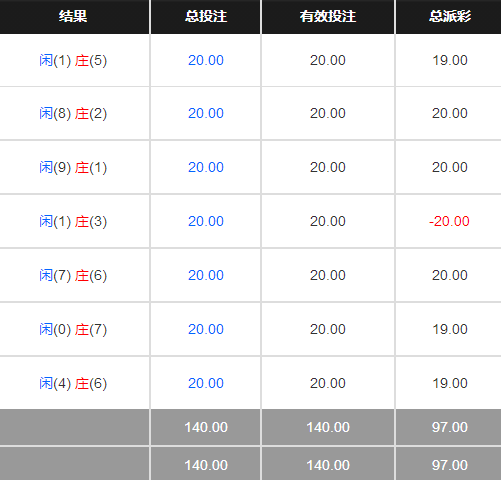Screen dimensions: 501x480
Task: Click the 总投注 column header
Action: 206,16
